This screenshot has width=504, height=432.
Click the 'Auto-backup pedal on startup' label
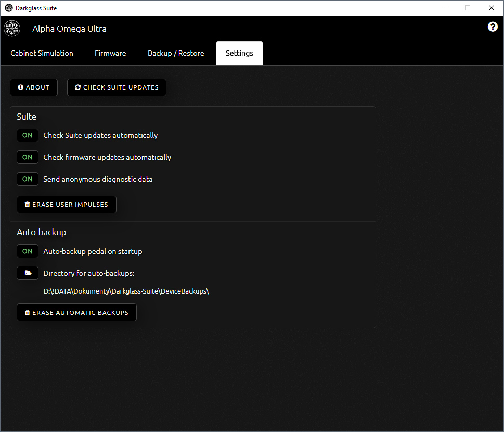coord(93,251)
